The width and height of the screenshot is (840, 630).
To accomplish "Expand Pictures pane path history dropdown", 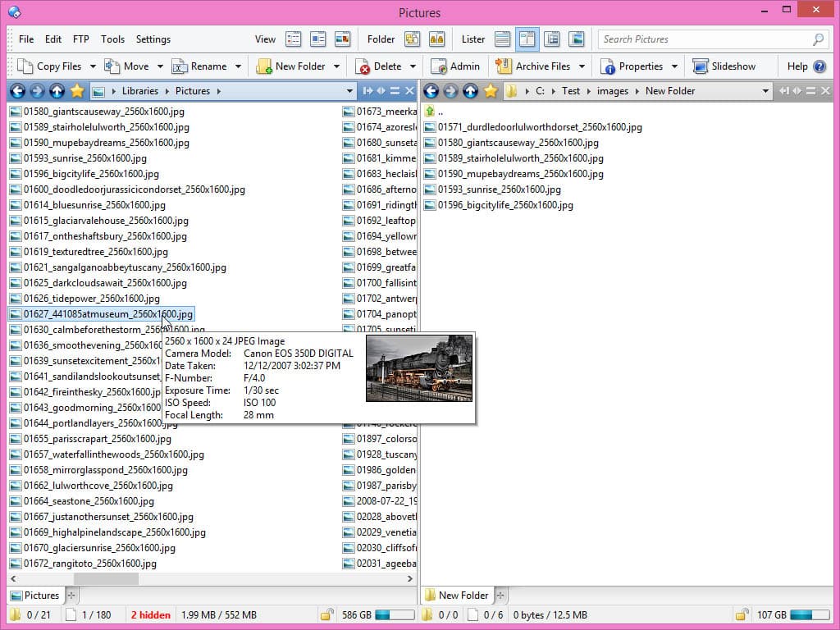I will click(x=349, y=91).
